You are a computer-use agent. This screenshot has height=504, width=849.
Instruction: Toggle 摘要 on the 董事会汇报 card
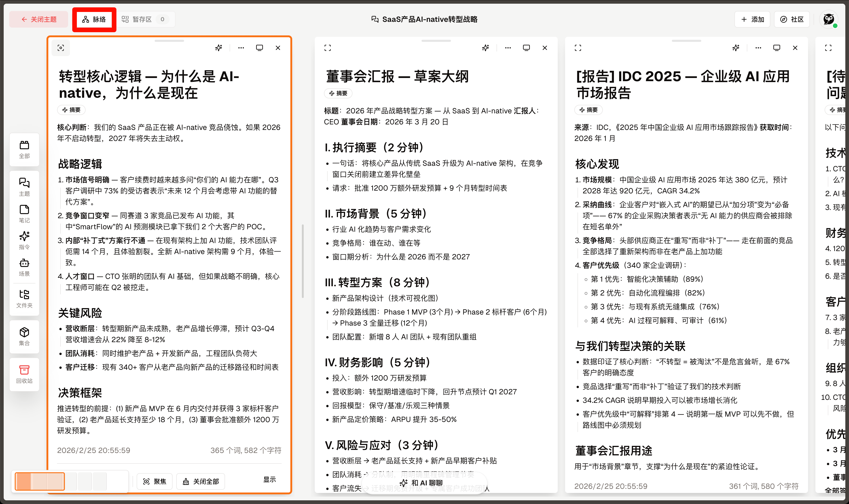(338, 93)
